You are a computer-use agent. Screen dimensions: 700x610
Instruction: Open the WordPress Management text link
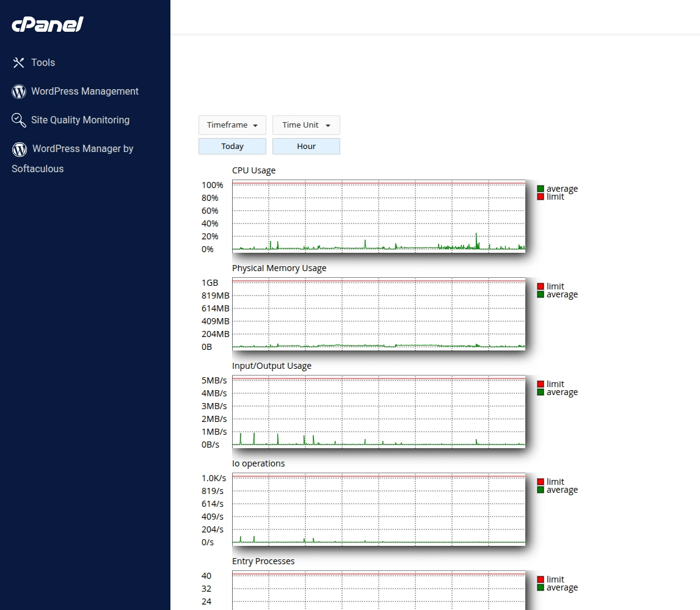[85, 92]
